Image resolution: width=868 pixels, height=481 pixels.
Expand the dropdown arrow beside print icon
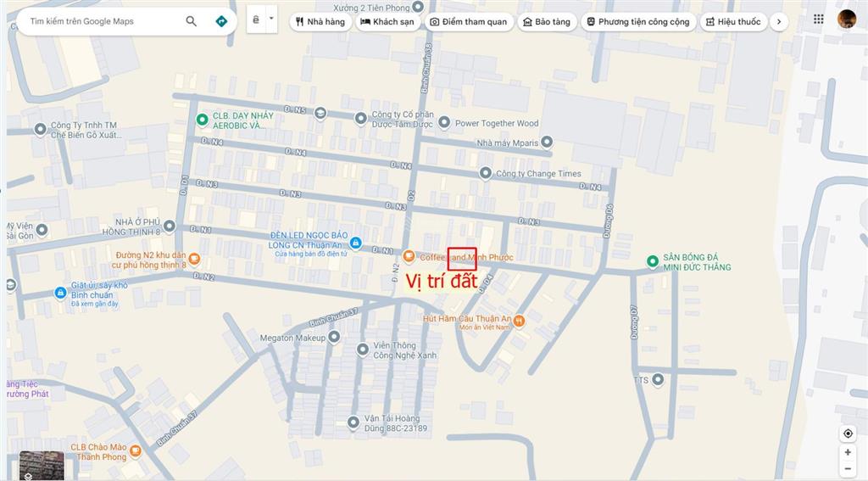(271, 20)
